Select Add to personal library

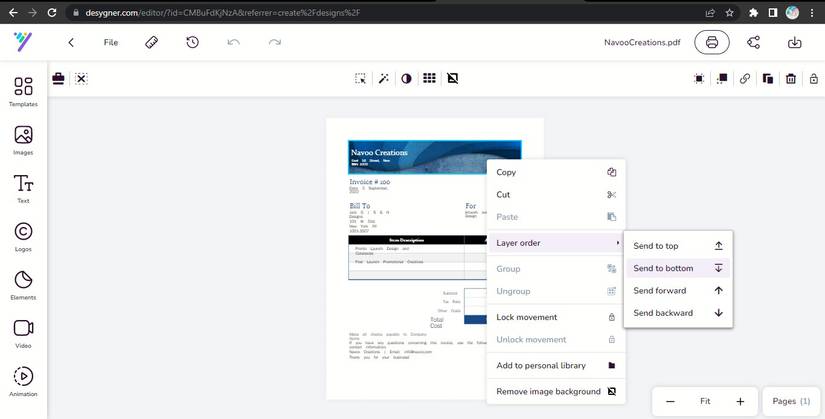tap(556, 365)
